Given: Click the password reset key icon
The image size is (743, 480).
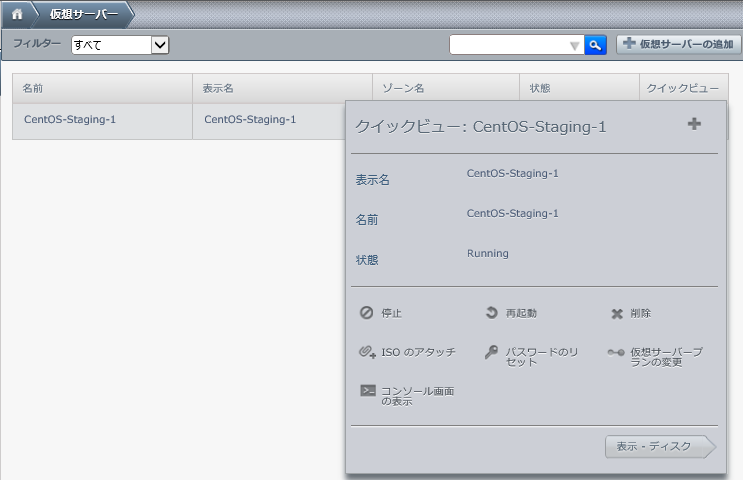Looking at the screenshot, I should pos(491,352).
